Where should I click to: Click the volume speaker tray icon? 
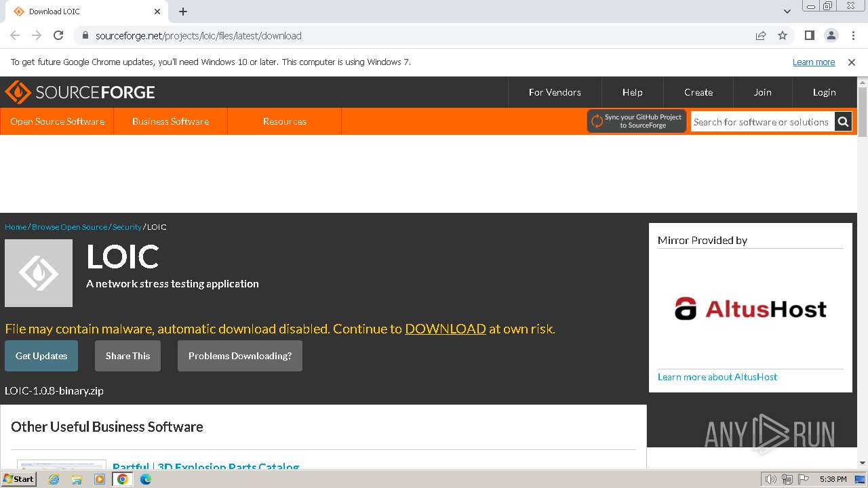[x=770, y=479]
